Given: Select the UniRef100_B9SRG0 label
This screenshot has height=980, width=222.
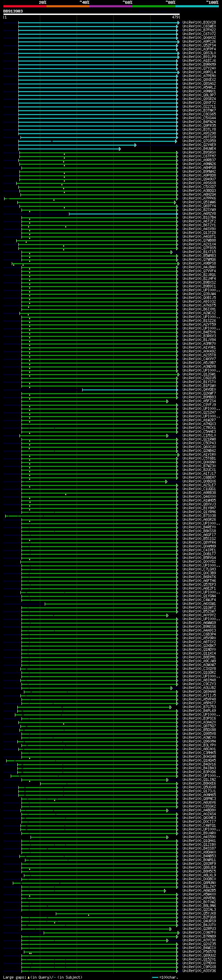Looking at the screenshot, I should click(x=199, y=153).
